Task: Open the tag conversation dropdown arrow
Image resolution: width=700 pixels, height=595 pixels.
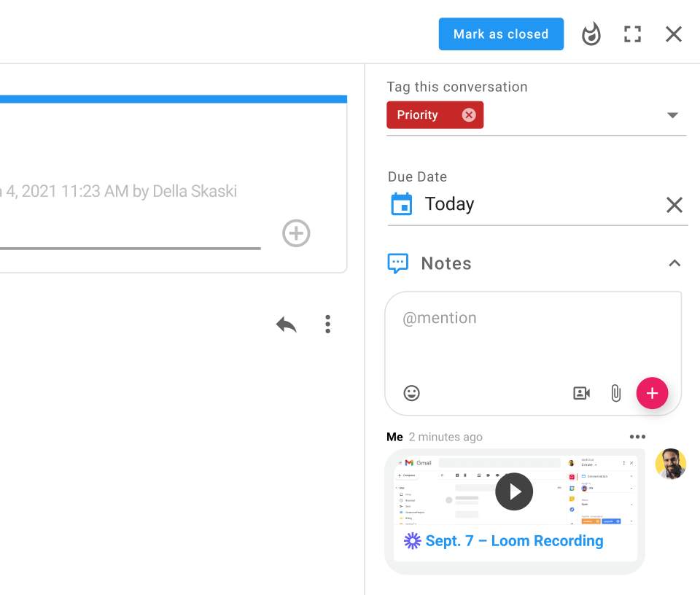Action: [x=672, y=115]
